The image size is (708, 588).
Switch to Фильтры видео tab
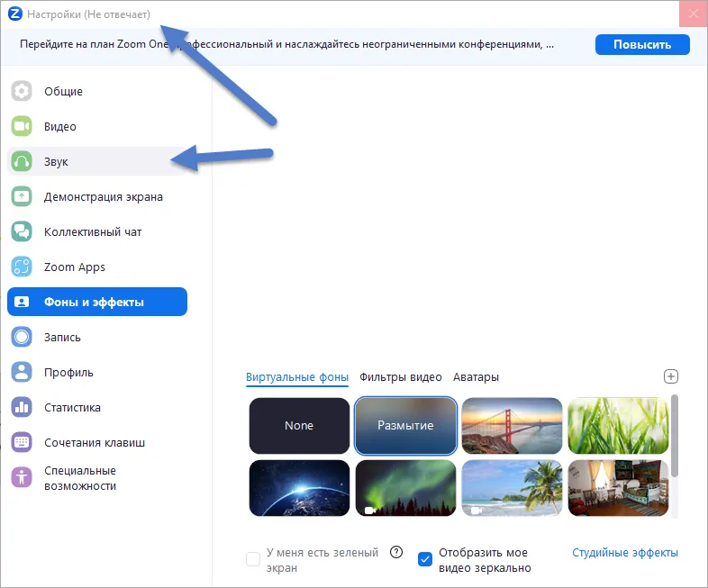point(401,377)
